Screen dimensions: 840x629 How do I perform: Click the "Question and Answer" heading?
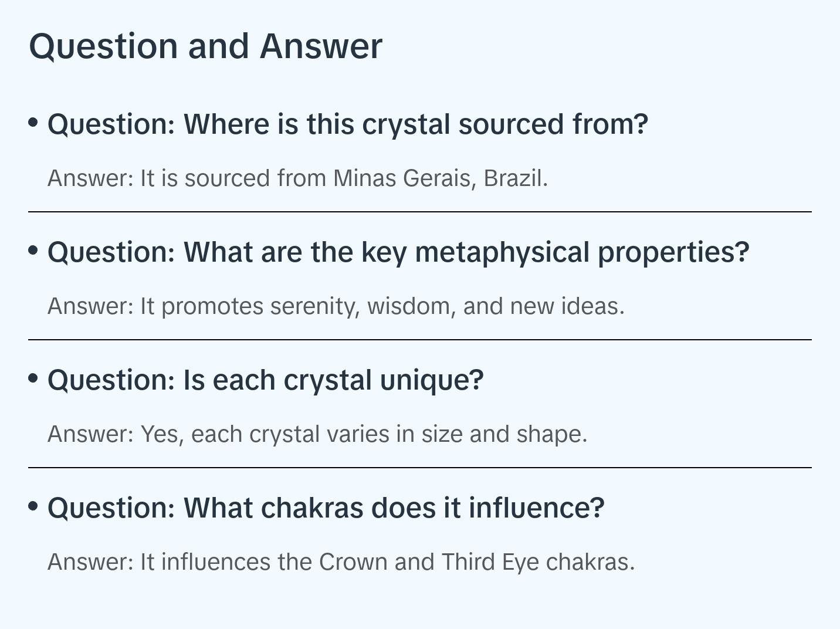click(x=205, y=46)
